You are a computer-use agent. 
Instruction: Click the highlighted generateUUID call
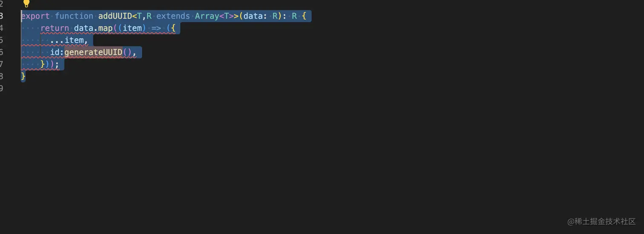(x=93, y=52)
